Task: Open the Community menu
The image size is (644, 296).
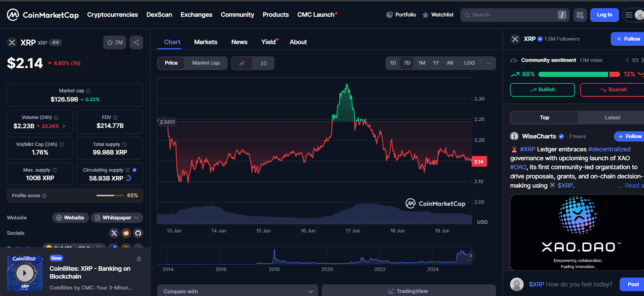Action: [x=237, y=15]
